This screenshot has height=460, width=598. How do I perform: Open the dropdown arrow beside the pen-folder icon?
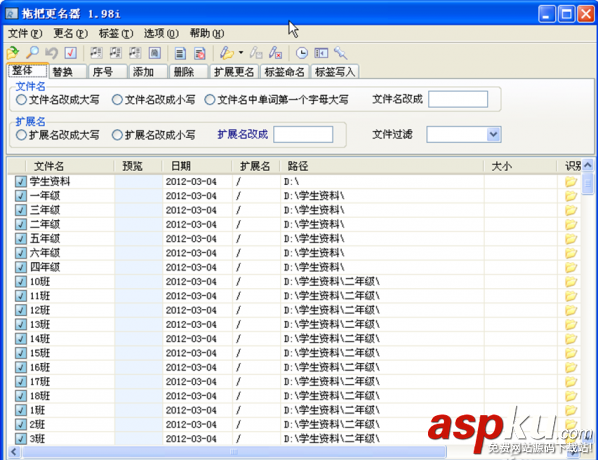241,52
